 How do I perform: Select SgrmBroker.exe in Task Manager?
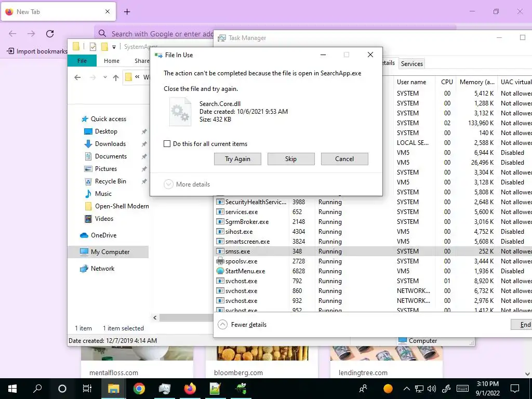tap(373, 221)
